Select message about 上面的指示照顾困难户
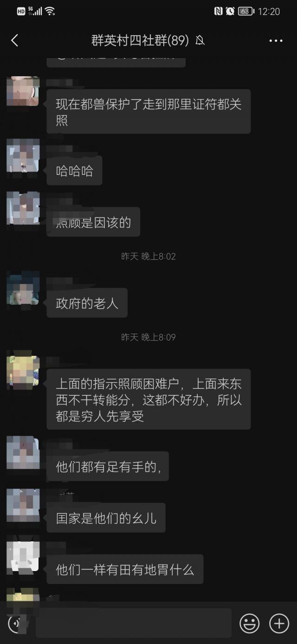 click(148, 399)
